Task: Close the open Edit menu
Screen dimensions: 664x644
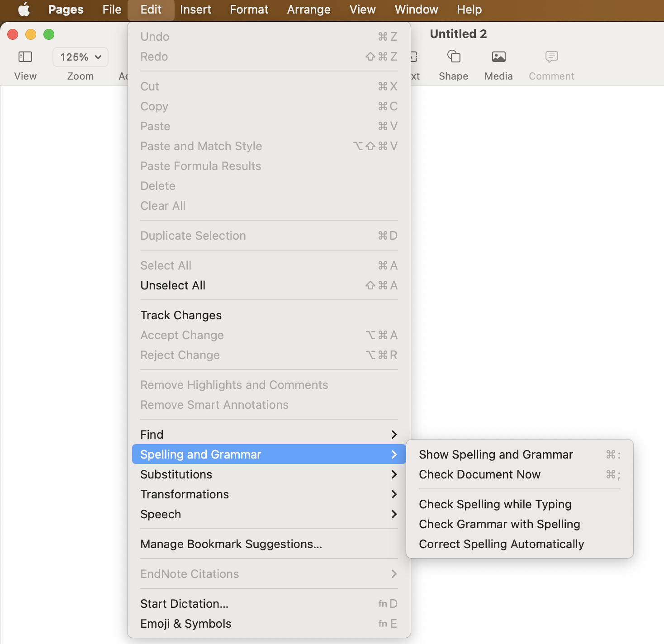Action: point(151,9)
